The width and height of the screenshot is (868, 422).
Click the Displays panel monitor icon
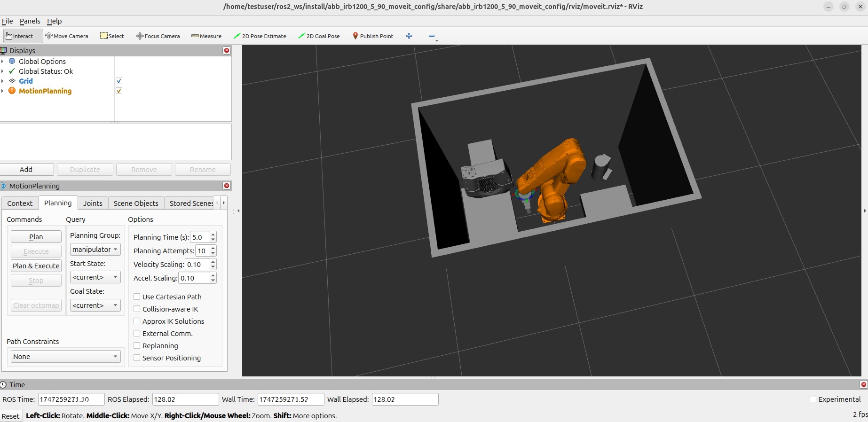pos(4,50)
